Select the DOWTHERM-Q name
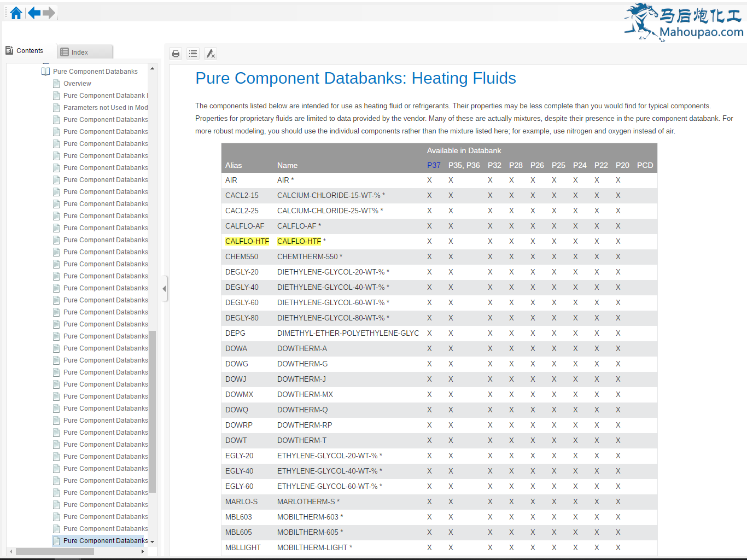 (302, 410)
